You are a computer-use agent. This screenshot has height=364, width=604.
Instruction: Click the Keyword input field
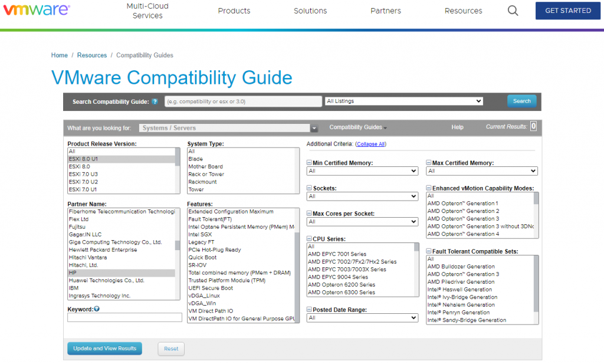tap(124, 317)
